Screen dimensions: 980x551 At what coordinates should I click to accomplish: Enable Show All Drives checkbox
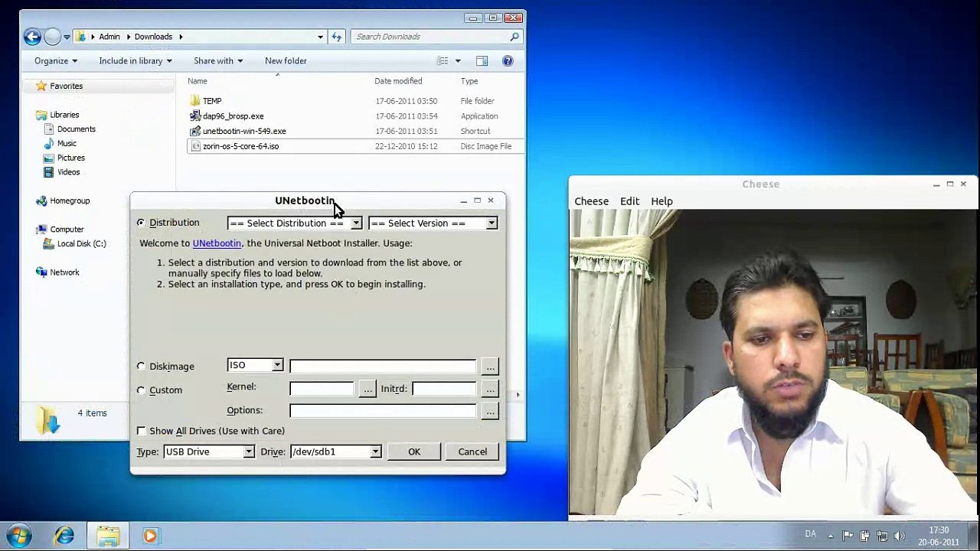pyautogui.click(x=142, y=431)
